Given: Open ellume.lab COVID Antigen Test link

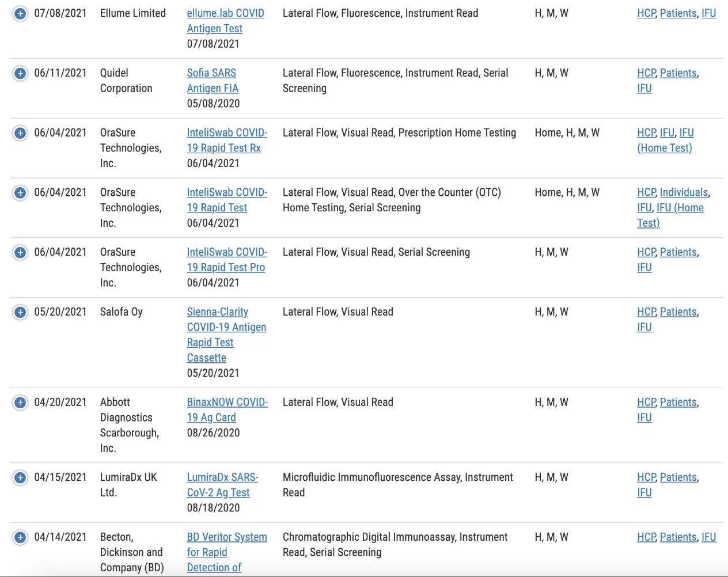Looking at the screenshot, I should click(x=225, y=21).
